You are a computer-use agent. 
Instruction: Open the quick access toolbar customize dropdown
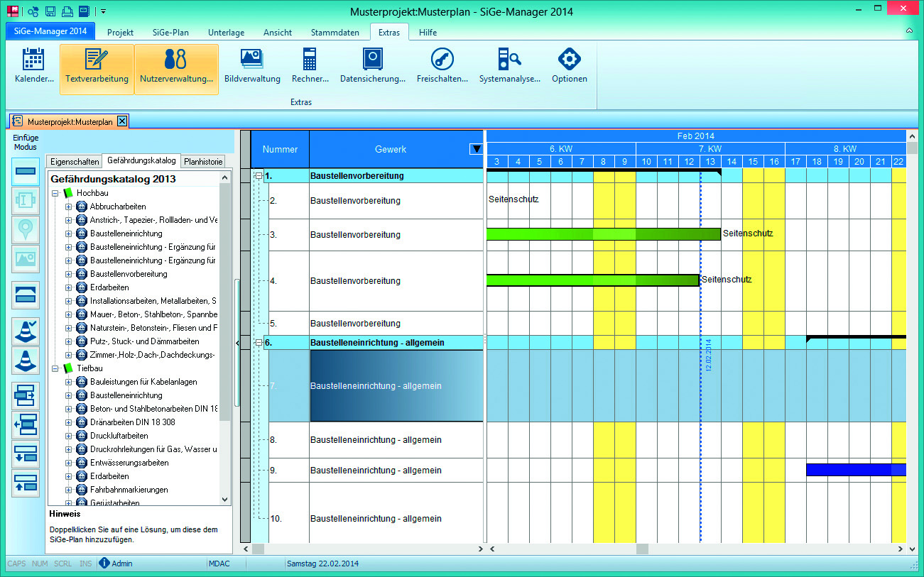pos(104,11)
